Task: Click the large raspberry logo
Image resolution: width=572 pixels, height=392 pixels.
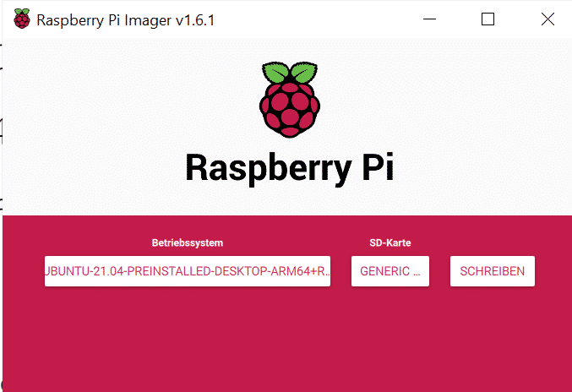Action: (290, 100)
